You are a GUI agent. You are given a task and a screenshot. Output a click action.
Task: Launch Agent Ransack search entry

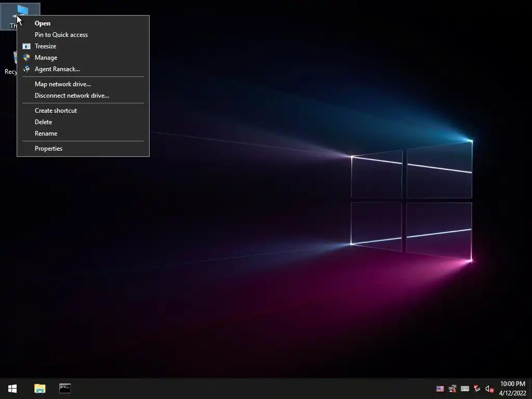click(x=83, y=69)
